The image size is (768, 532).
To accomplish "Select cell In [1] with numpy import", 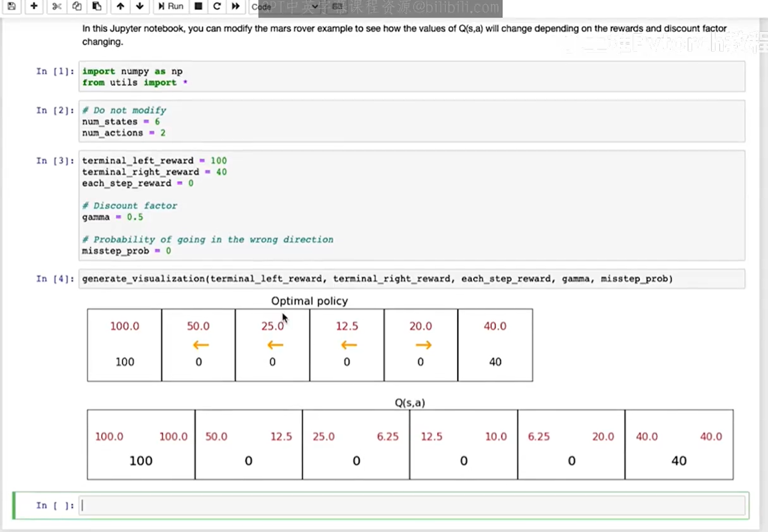I will coord(412,76).
